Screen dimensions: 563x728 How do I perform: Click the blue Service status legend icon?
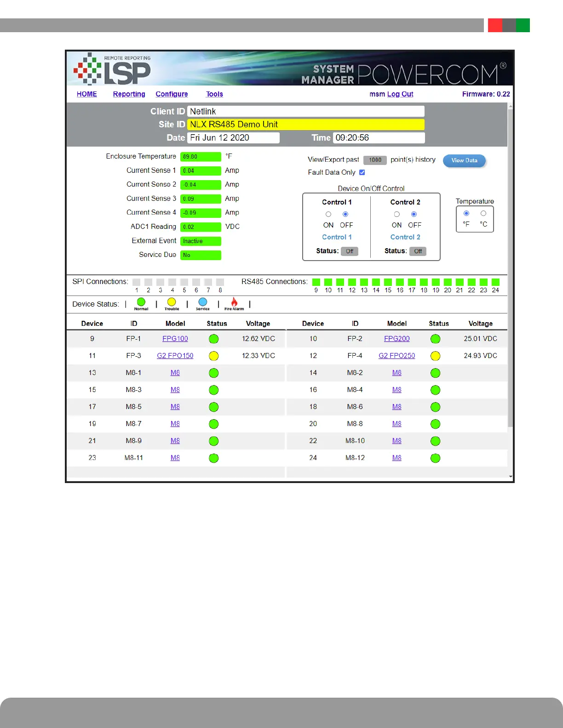click(202, 302)
